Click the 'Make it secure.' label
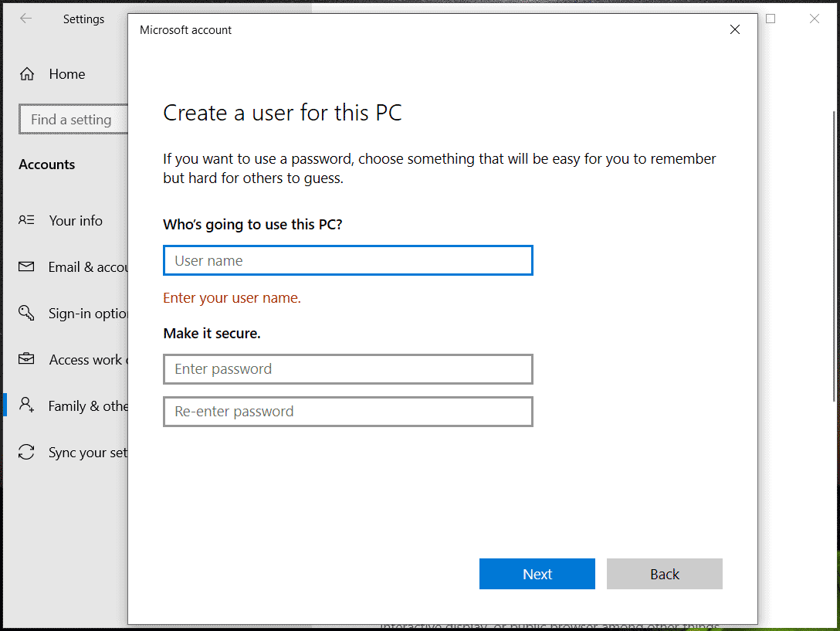840x631 pixels. [212, 334]
